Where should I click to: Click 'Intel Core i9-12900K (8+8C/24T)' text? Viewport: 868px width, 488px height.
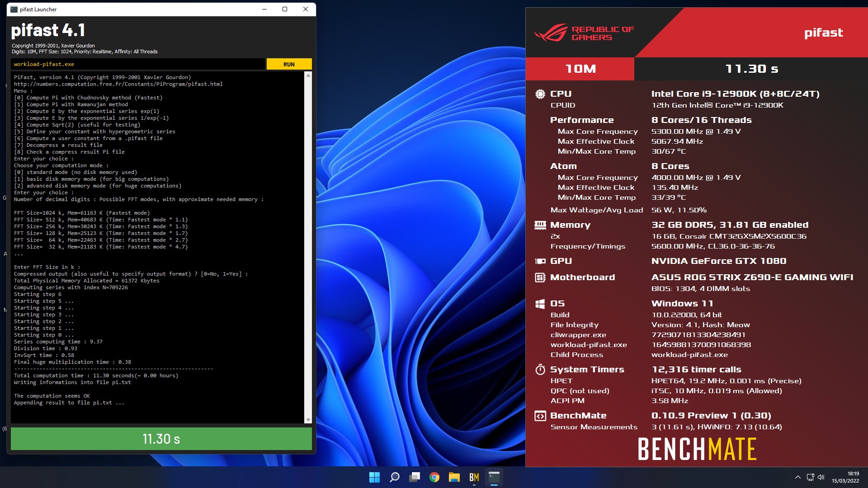pyautogui.click(x=735, y=94)
